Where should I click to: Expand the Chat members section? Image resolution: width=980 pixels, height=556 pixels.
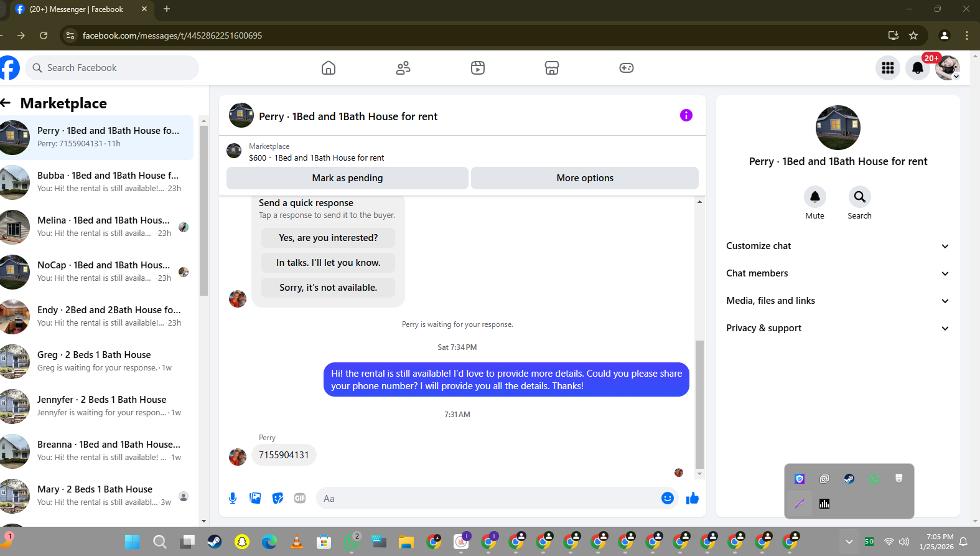click(x=838, y=273)
